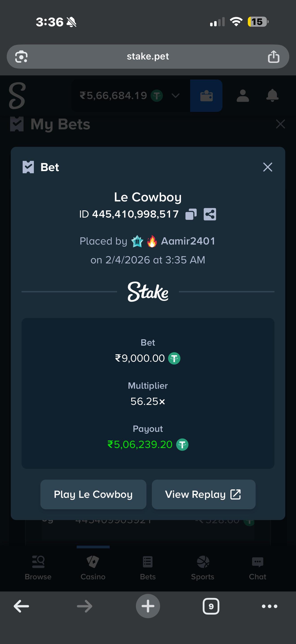This screenshot has height=644, width=296.
Task: Go back with the browser back arrow
Action: 21,606
